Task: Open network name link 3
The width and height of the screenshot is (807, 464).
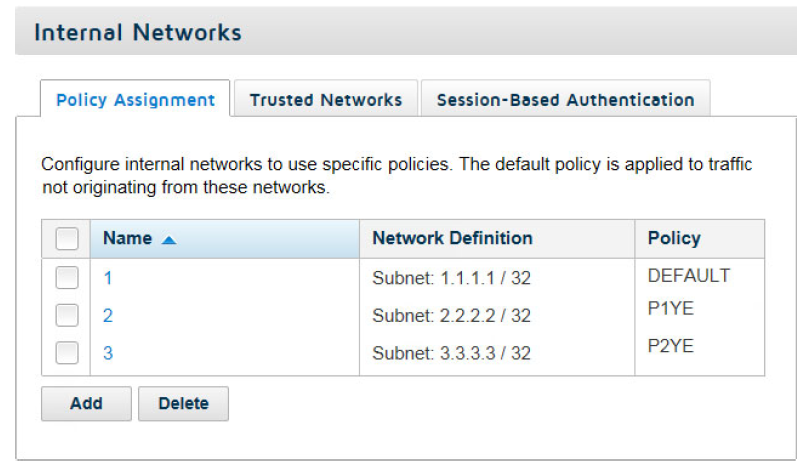Action: (108, 353)
